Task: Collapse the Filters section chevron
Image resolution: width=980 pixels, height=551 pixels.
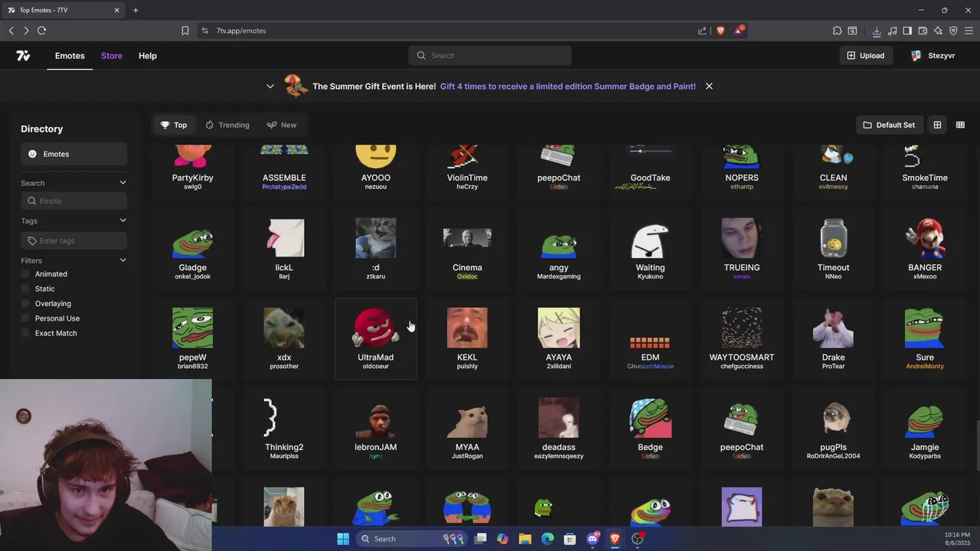Action: [122, 260]
